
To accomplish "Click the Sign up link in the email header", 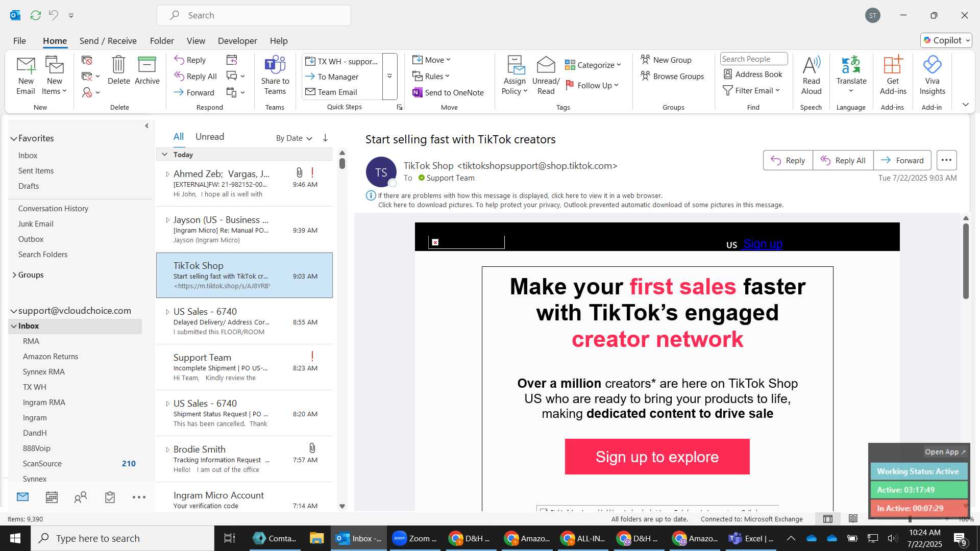I will (x=763, y=244).
